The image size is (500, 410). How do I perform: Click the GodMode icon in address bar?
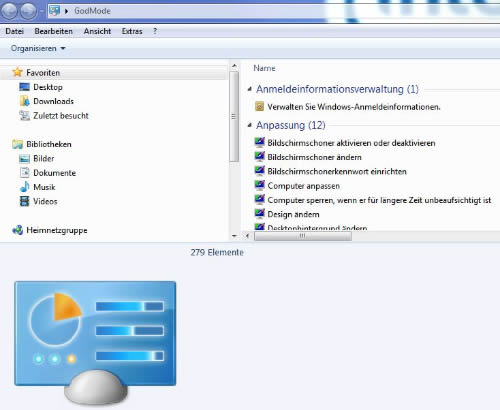55,11
